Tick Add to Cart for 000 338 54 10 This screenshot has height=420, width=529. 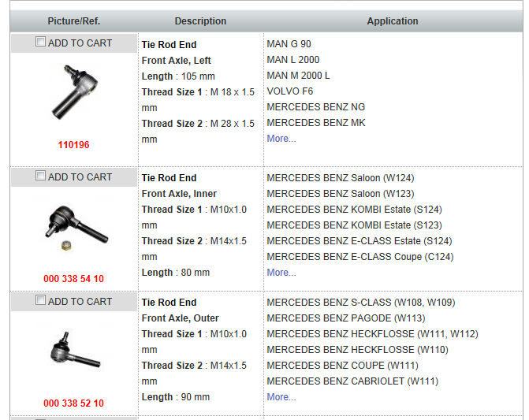pos(41,177)
